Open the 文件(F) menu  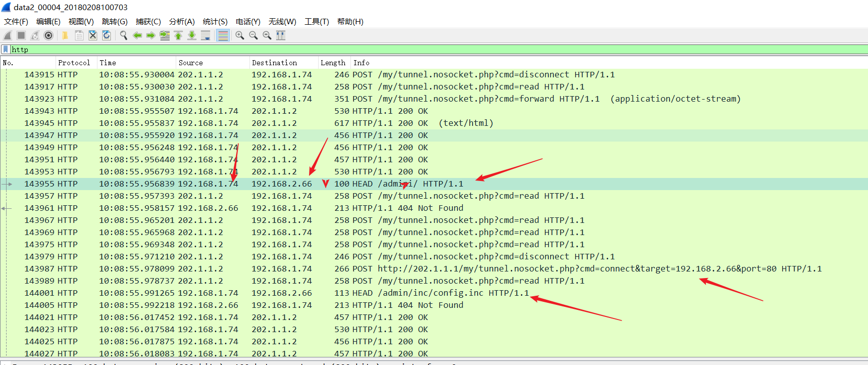(16, 21)
